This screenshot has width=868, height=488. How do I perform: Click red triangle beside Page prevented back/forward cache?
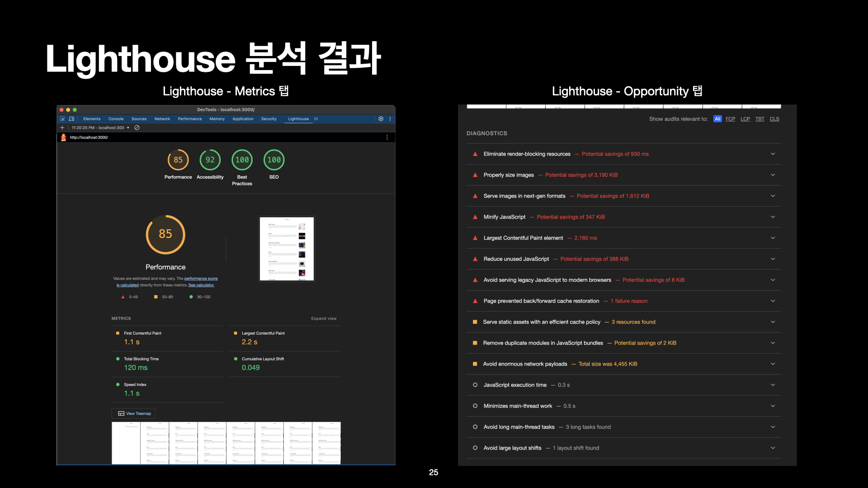[x=475, y=301]
